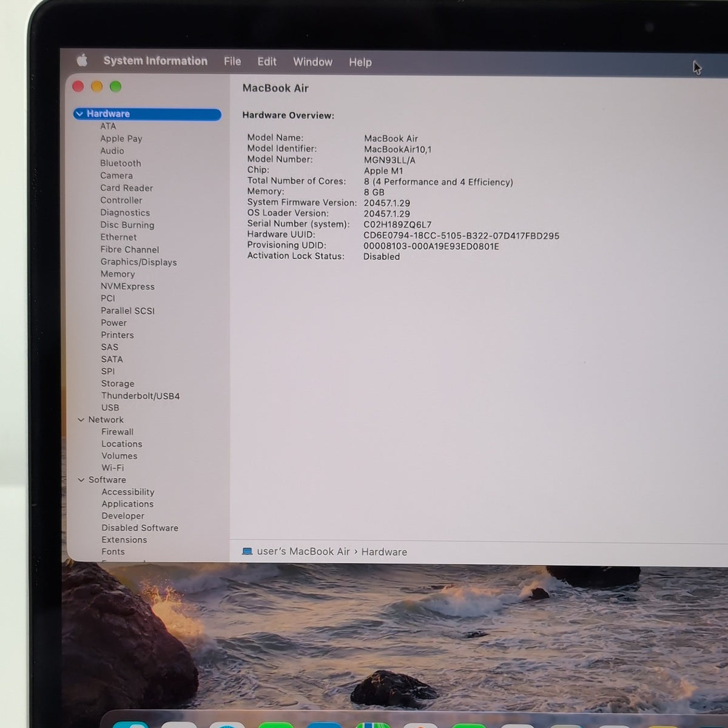Screen dimensions: 728x728
Task: Zoom window with the green button
Action: 115,86
